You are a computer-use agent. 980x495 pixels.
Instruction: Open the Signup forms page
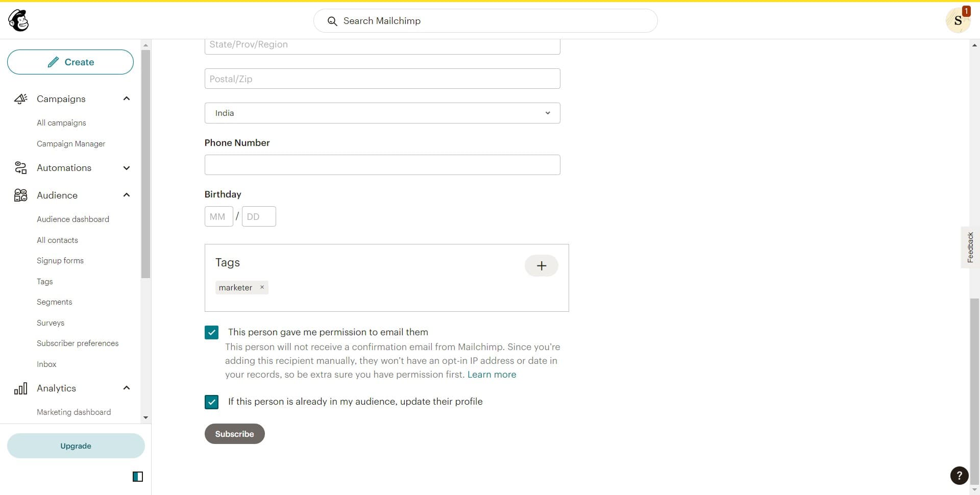point(60,260)
